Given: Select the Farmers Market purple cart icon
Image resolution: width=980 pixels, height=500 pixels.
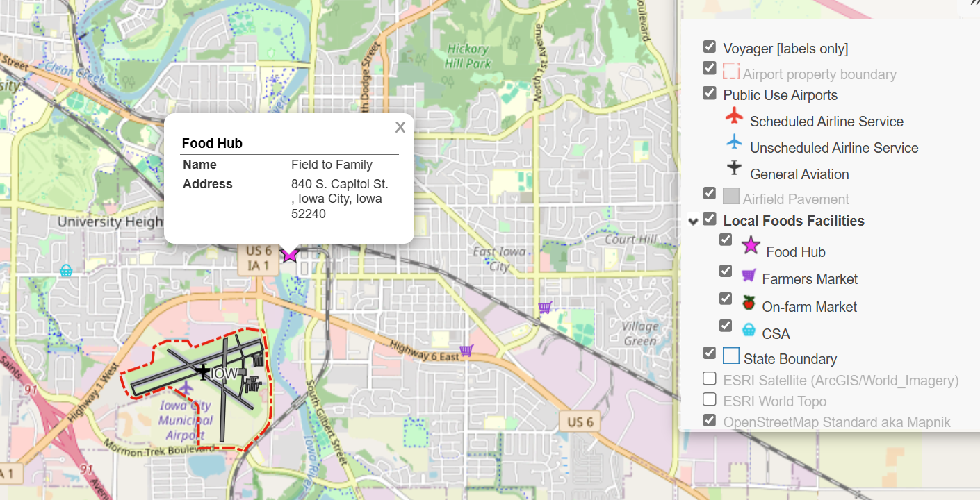Looking at the screenshot, I should (x=749, y=274).
